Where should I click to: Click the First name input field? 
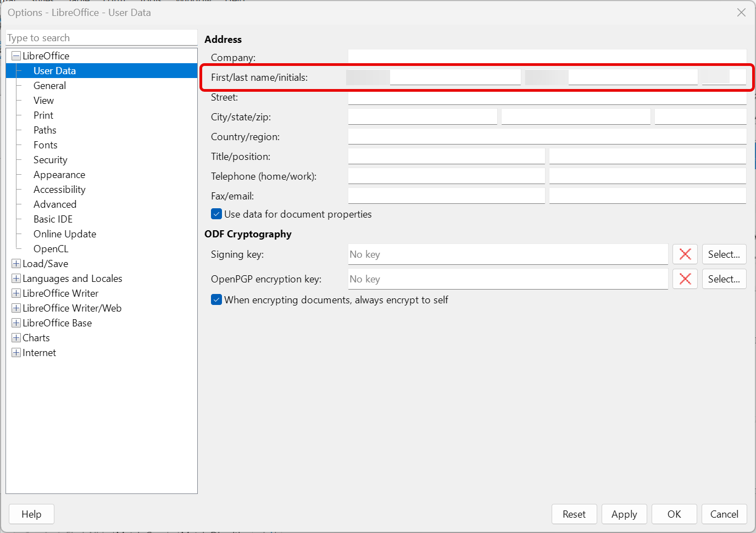[x=434, y=77]
